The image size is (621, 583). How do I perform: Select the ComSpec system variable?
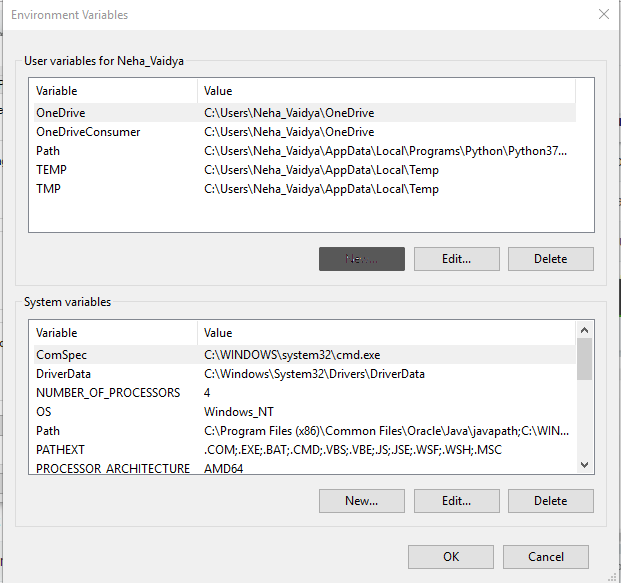click(x=62, y=355)
